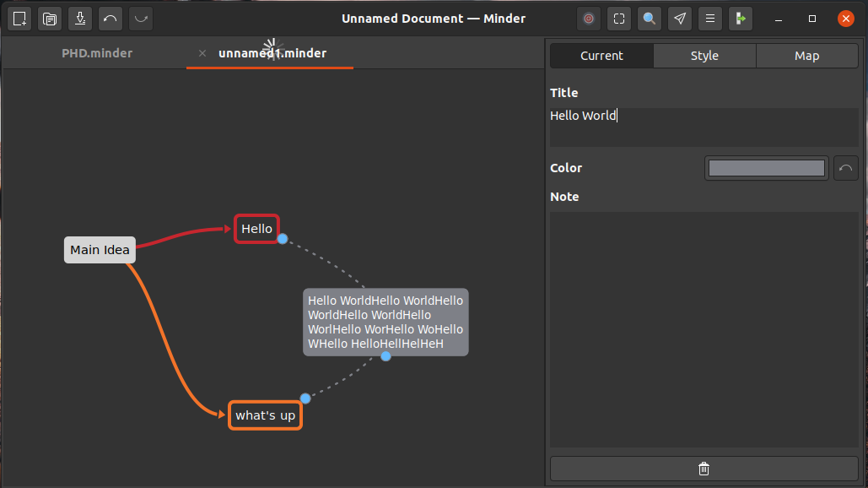Minimize the Minder window

coord(779,19)
